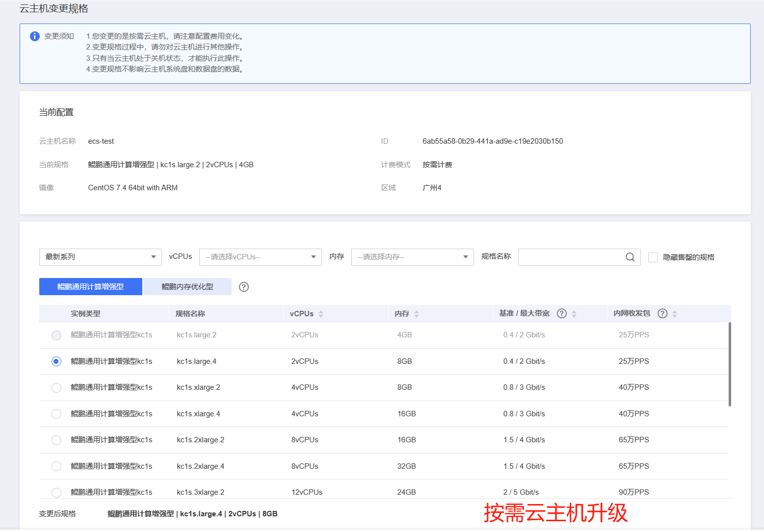The image size is (764, 532).
Task: Open help tooltip for 内网收发包
Action: pos(662,314)
